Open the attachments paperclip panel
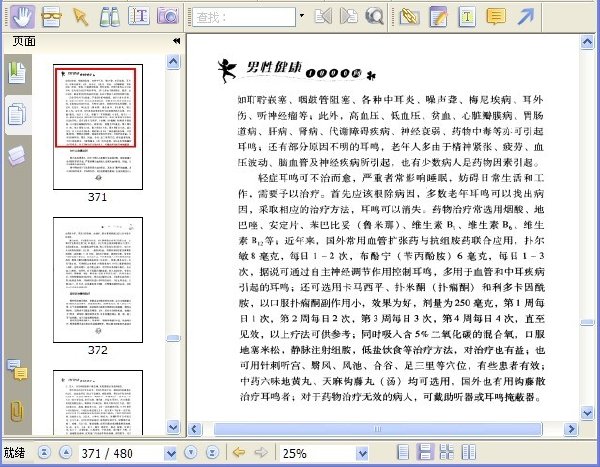Image resolution: width=600 pixels, height=467 pixels. (16, 411)
